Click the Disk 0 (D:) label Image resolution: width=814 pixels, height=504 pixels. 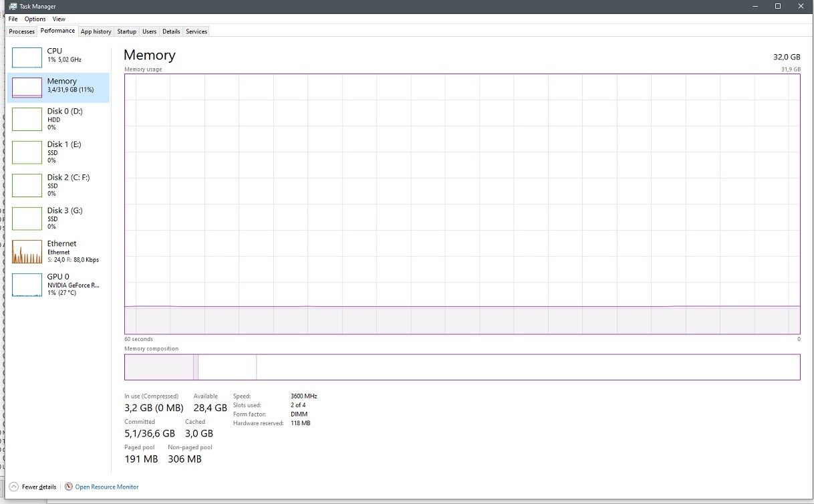(65, 111)
